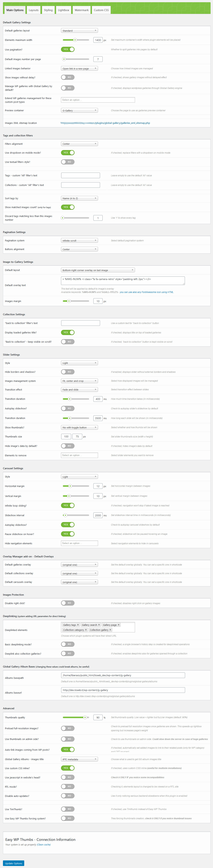The image size is (213, 868).
Task: Remove the Gallery page deeplinked element
Action: [119, 625]
